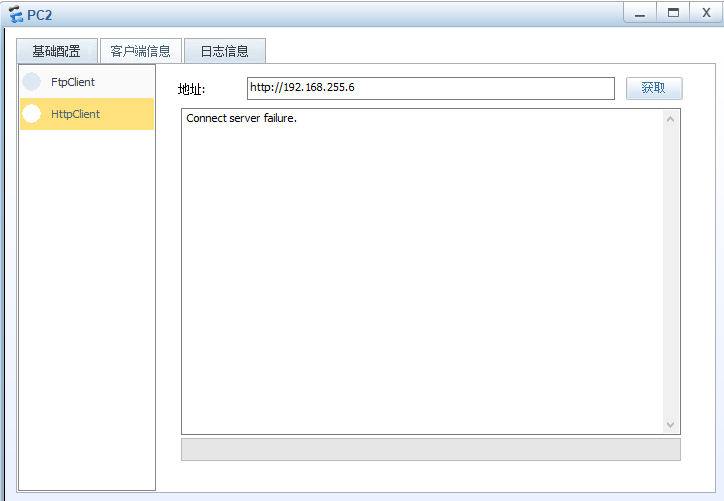Click the scroll up arrow of output box
The height and width of the screenshot is (501, 724).
(670, 119)
